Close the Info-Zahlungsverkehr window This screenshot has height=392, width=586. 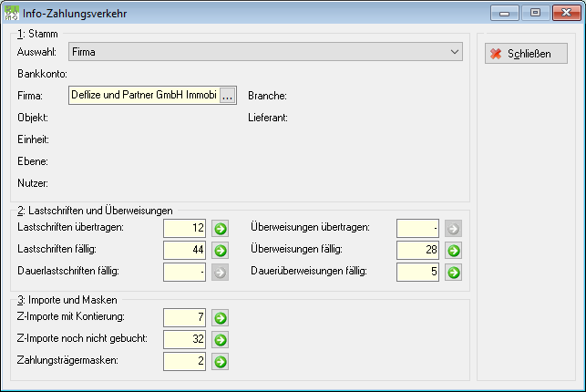pyautogui.click(x=566, y=13)
